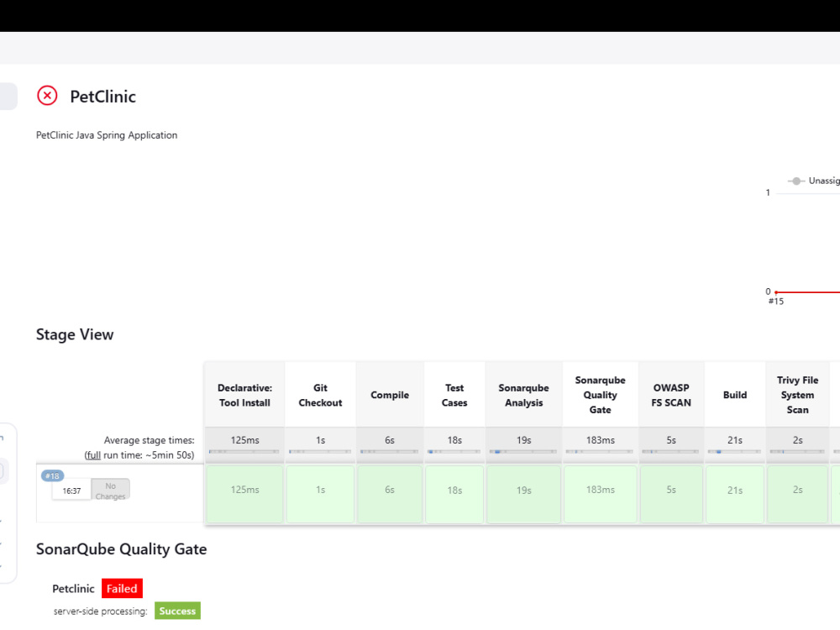Click the #15 build label on trend chart
The height and width of the screenshot is (630, 840).
pyautogui.click(x=776, y=301)
